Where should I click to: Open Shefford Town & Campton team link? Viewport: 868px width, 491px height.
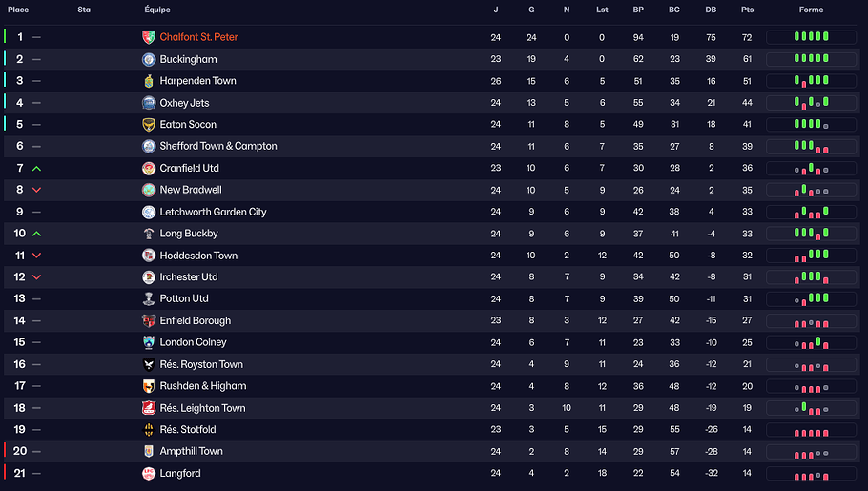click(218, 146)
